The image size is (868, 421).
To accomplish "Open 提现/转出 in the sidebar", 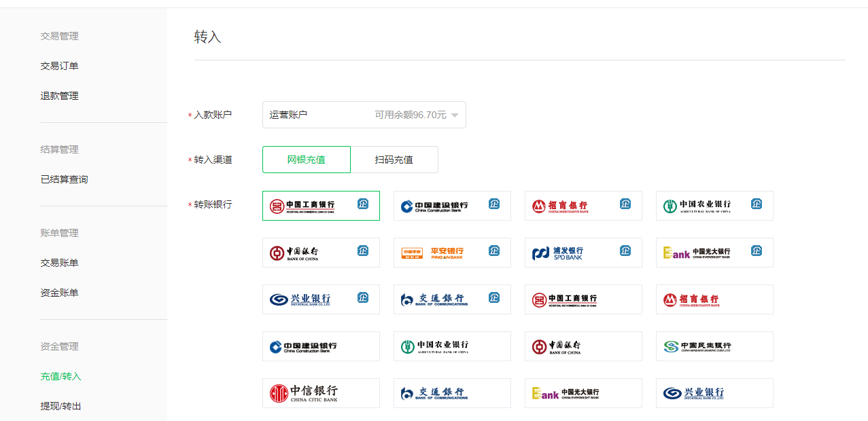I will (61, 406).
